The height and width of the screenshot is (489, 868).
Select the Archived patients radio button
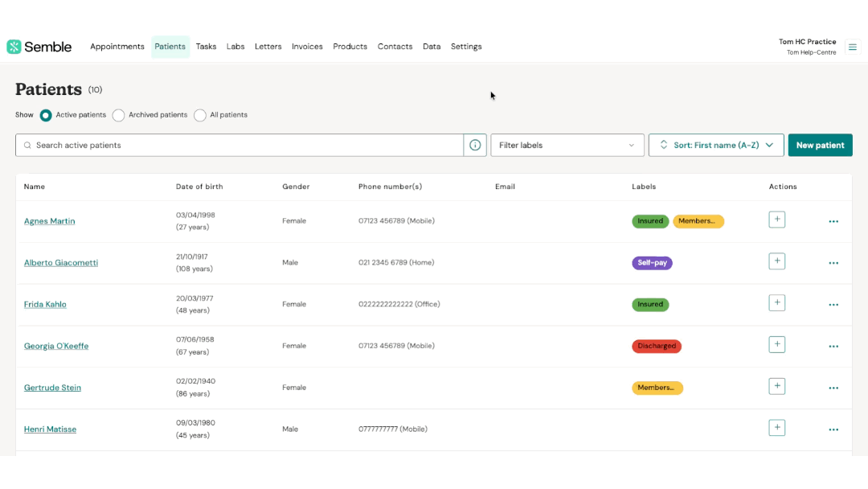(119, 115)
